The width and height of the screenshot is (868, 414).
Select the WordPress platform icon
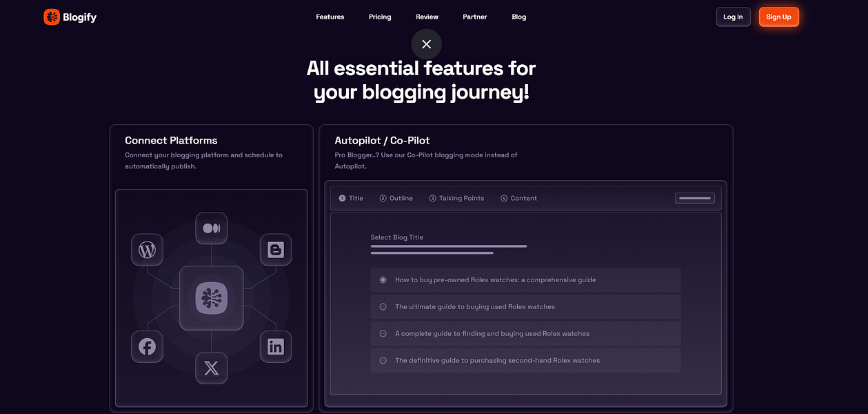coord(147,250)
